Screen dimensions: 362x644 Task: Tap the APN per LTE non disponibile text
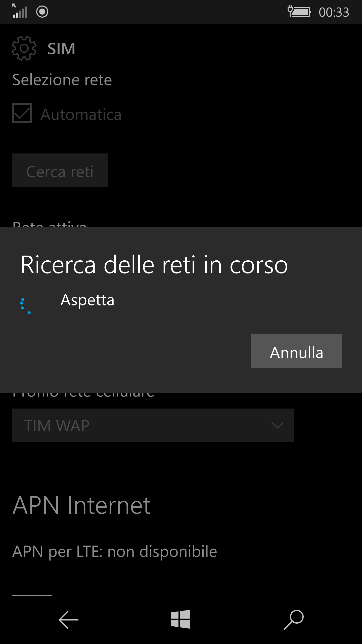[115, 552]
